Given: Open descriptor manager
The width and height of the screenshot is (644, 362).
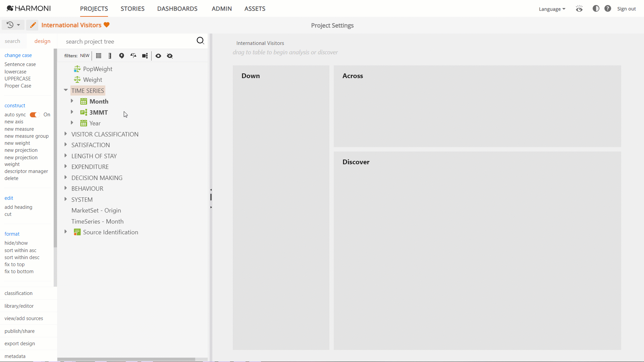Looking at the screenshot, I should 26,171.
